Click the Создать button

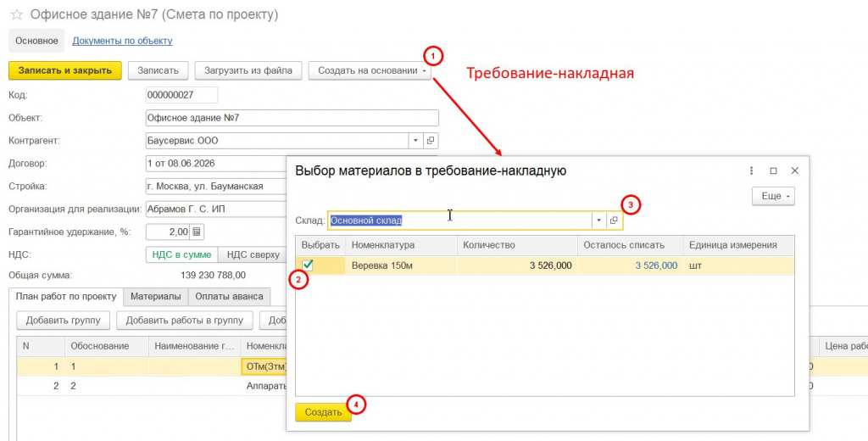click(323, 412)
